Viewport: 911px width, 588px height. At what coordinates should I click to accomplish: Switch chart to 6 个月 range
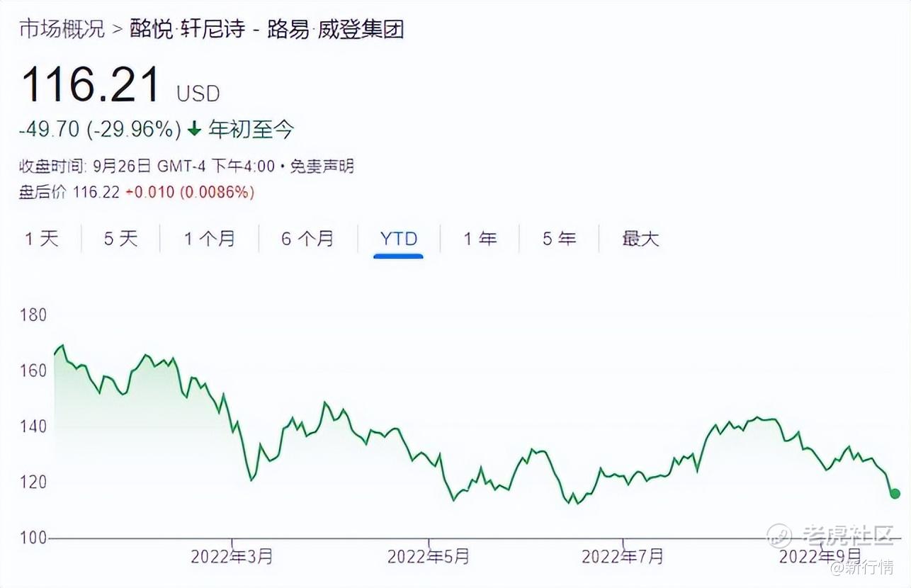307,239
